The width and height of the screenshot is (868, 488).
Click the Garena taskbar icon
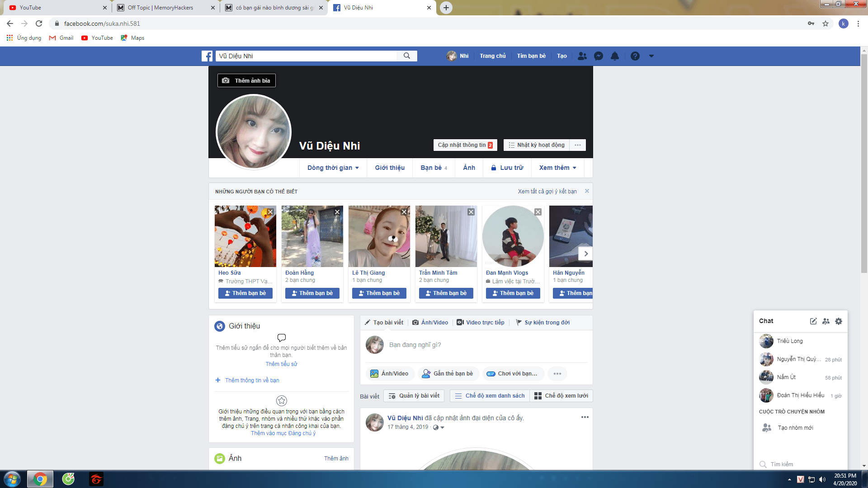tap(96, 479)
